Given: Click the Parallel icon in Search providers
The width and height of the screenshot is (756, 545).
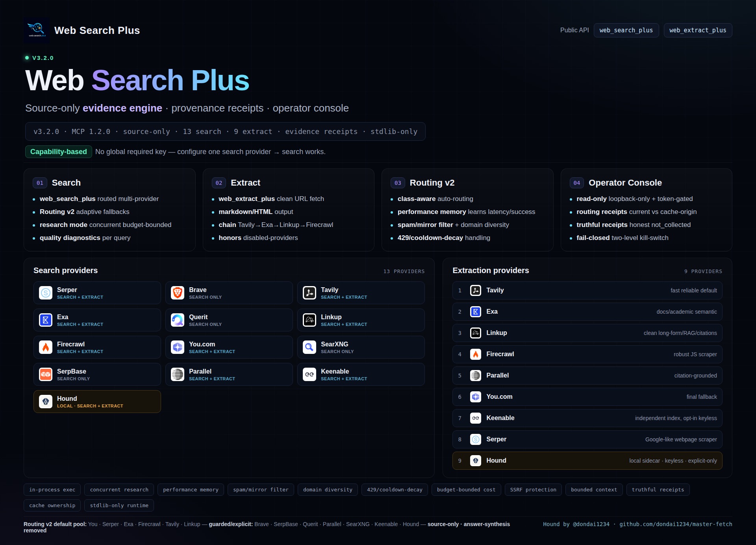Looking at the screenshot, I should pos(178,374).
